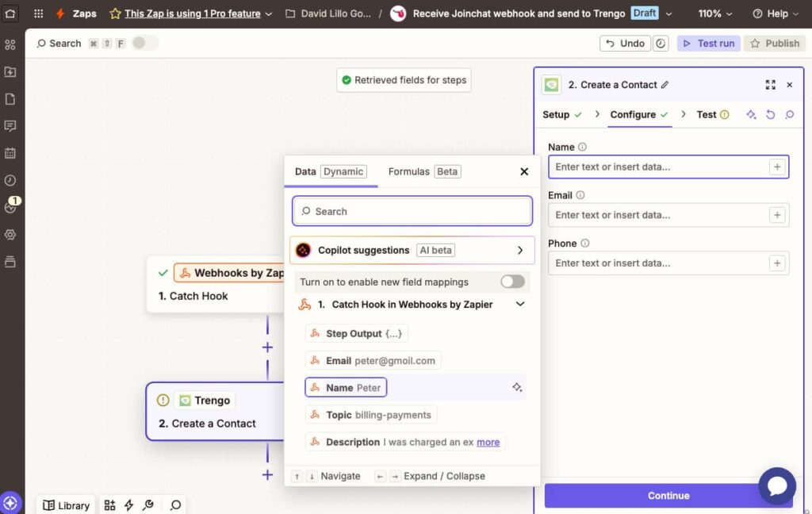This screenshot has height=514, width=812.
Task: Click the AI sparkle icon in panel tabs row
Action: coord(751,114)
